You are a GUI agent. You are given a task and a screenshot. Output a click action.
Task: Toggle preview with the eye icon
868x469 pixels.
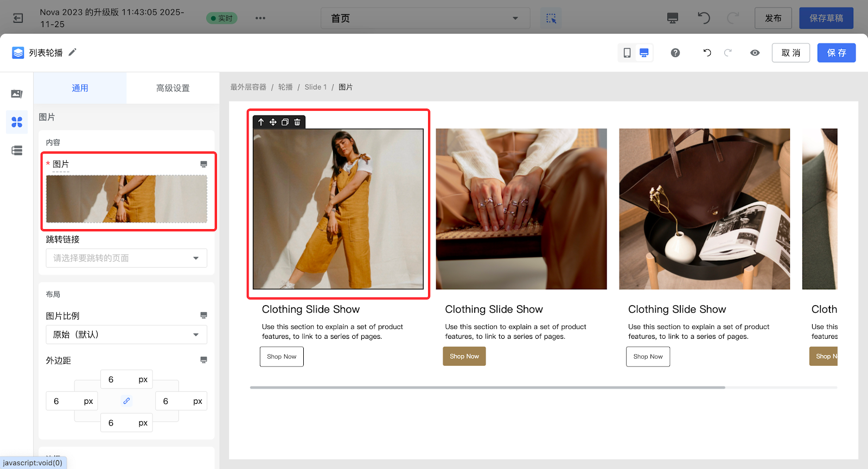[x=755, y=53]
